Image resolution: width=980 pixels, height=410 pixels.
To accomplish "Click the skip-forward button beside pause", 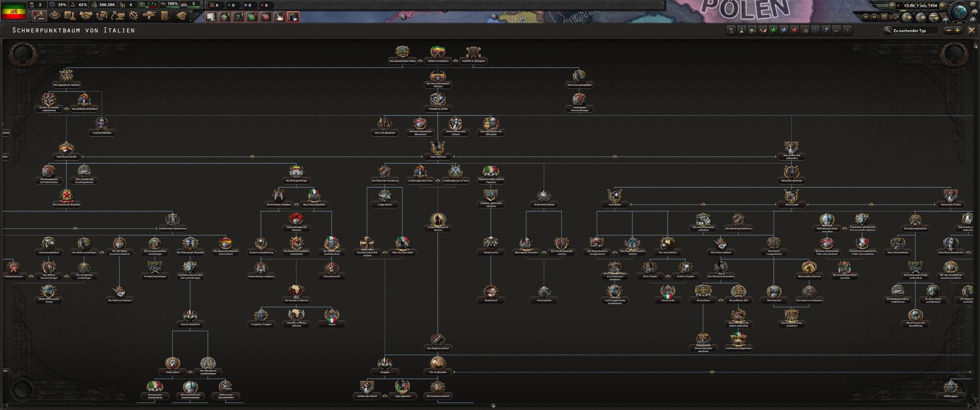I will (874, 17).
